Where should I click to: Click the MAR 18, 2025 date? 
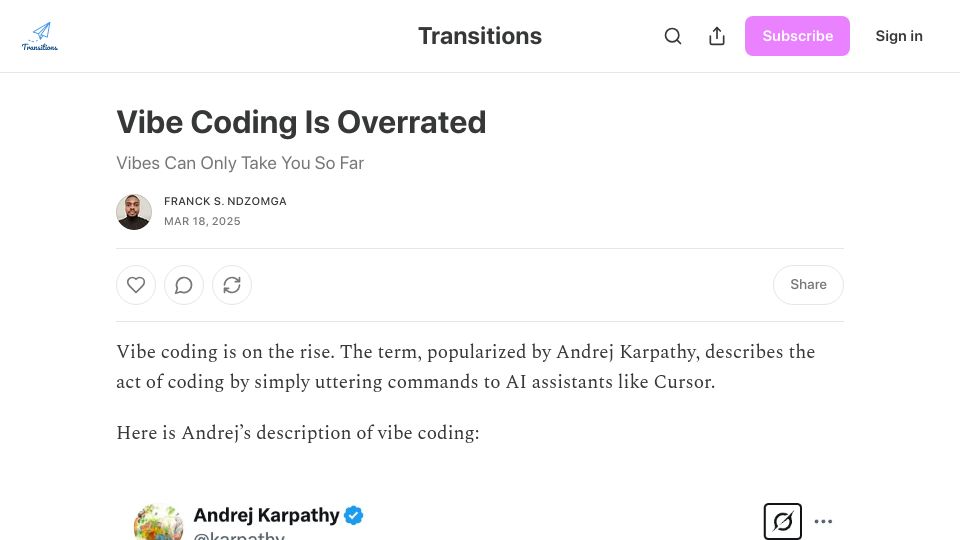coord(202,222)
